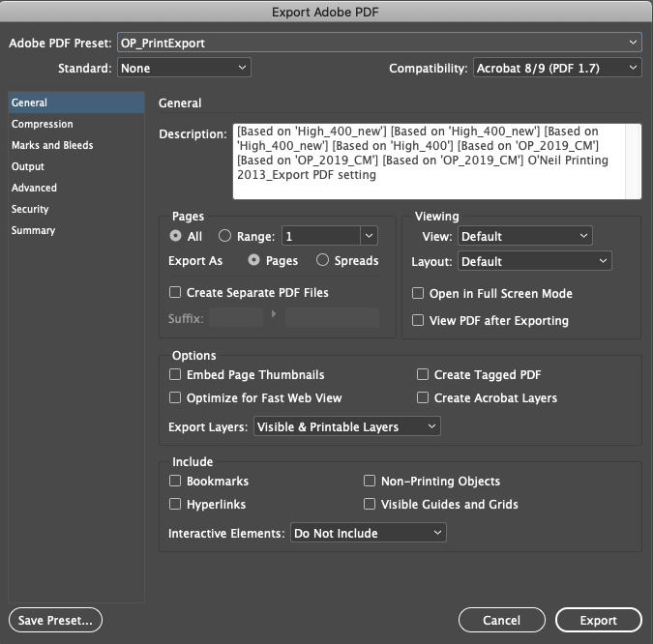Image resolution: width=653 pixels, height=644 pixels.
Task: Check Optimize for Fast Web View
Action: coord(175,397)
